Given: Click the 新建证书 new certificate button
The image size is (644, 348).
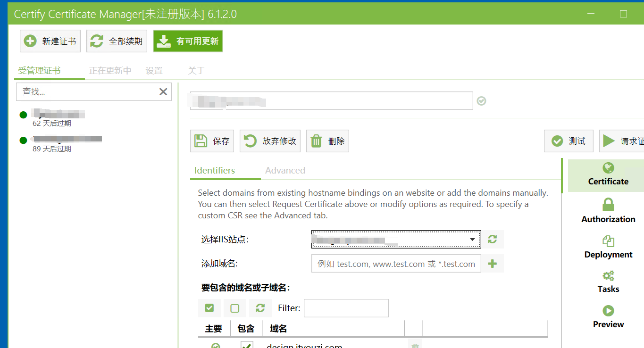Looking at the screenshot, I should click(50, 41).
